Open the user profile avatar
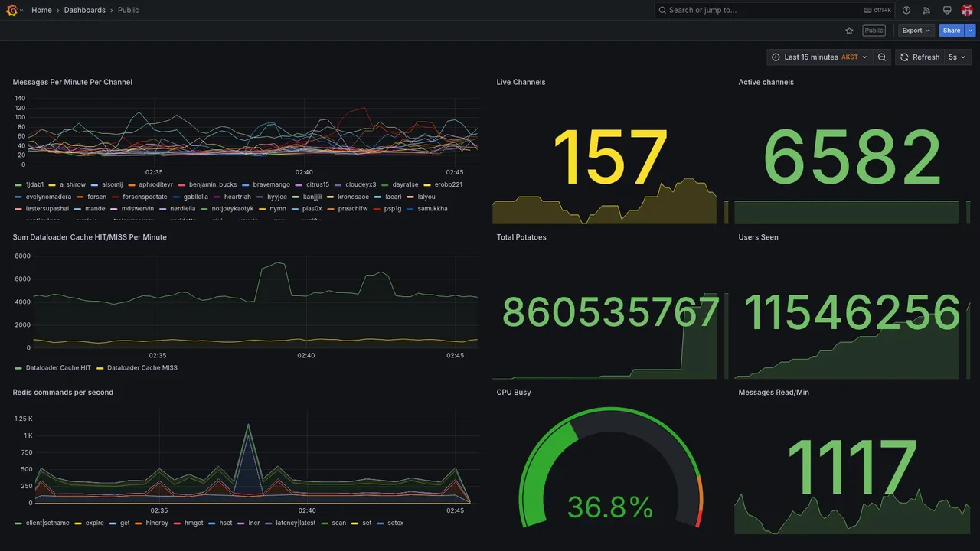The width and height of the screenshot is (980, 551). [x=967, y=10]
